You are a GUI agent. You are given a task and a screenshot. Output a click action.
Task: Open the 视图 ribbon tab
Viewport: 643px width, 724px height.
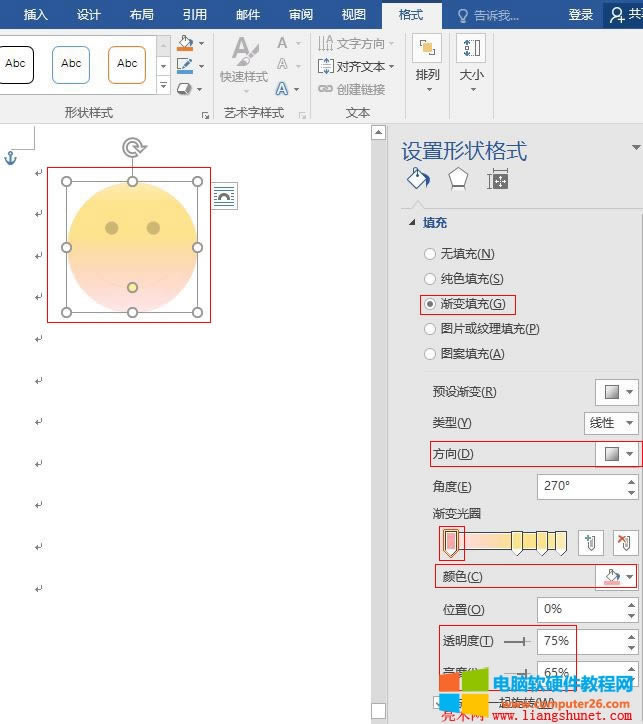tap(354, 15)
